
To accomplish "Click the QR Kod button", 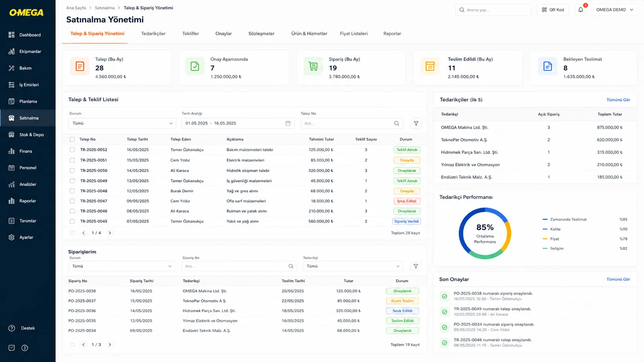I will 553,10.
